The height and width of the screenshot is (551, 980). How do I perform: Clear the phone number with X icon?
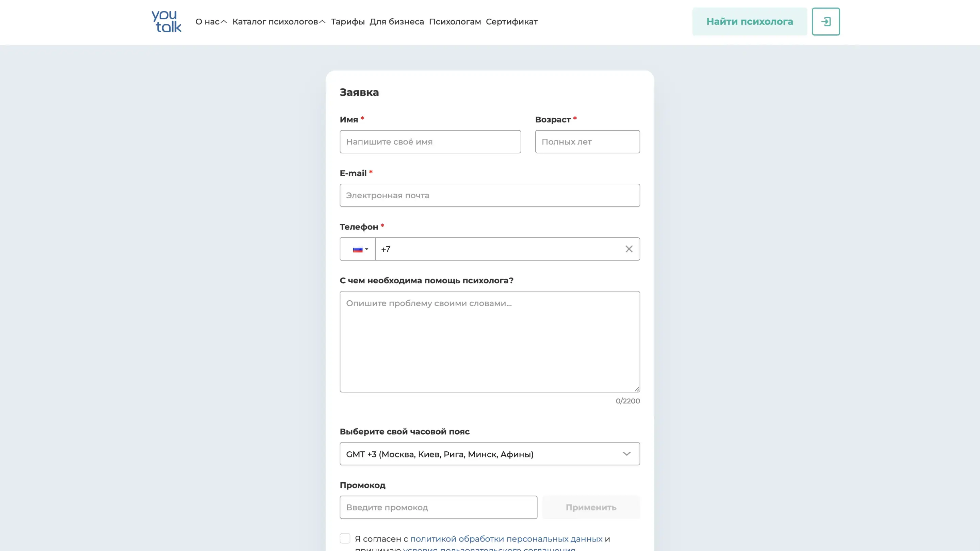coord(628,249)
